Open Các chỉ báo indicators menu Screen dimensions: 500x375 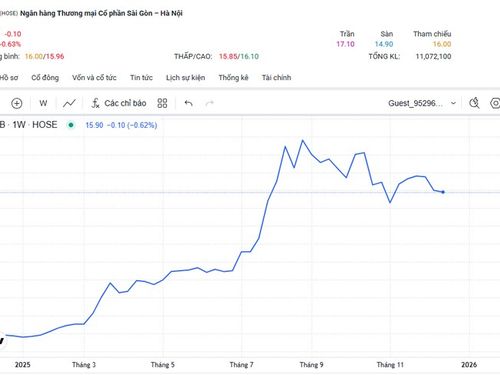pyautogui.click(x=119, y=103)
